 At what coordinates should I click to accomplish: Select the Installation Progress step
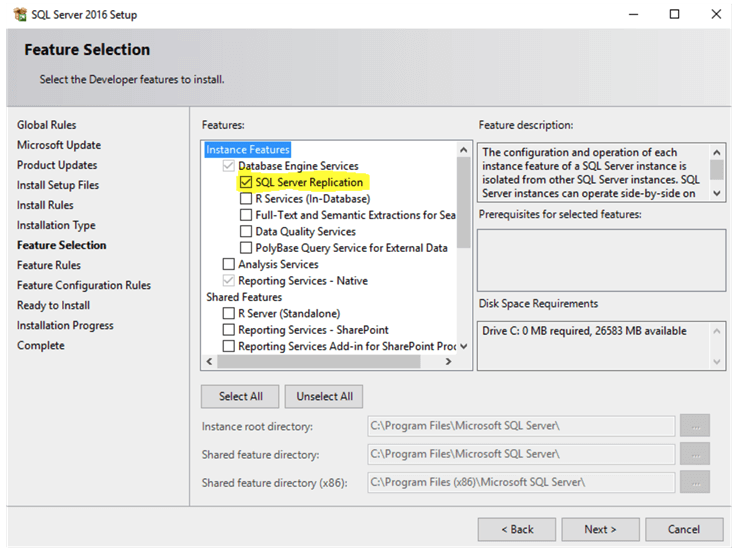[65, 326]
